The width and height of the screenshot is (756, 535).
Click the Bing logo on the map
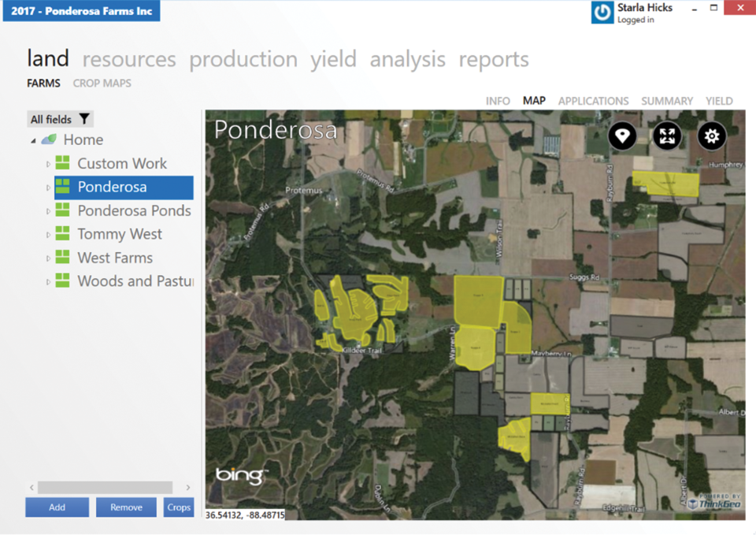coord(241,474)
